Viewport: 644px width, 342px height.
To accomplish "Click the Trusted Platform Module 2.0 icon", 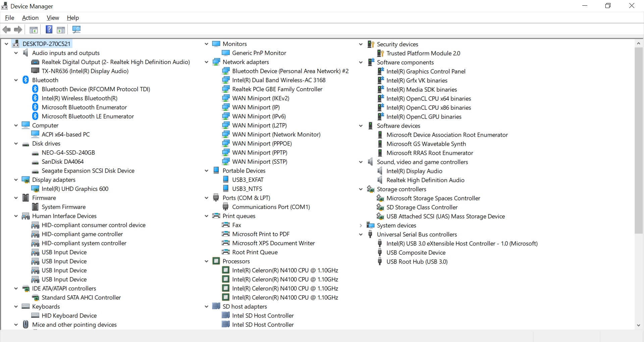I will pos(380,53).
